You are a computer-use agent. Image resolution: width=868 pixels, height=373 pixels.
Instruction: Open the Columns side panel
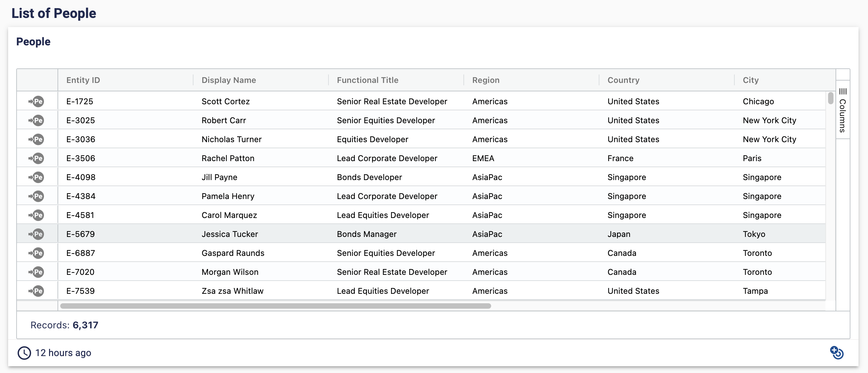(x=843, y=110)
